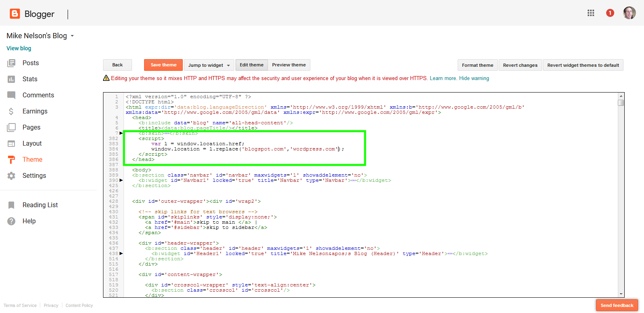Click the Save theme button

coord(163,65)
